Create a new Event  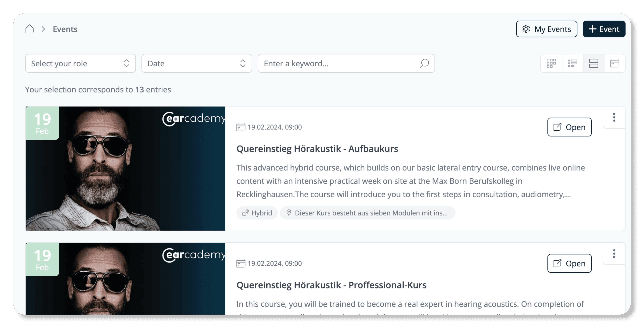[x=604, y=29]
